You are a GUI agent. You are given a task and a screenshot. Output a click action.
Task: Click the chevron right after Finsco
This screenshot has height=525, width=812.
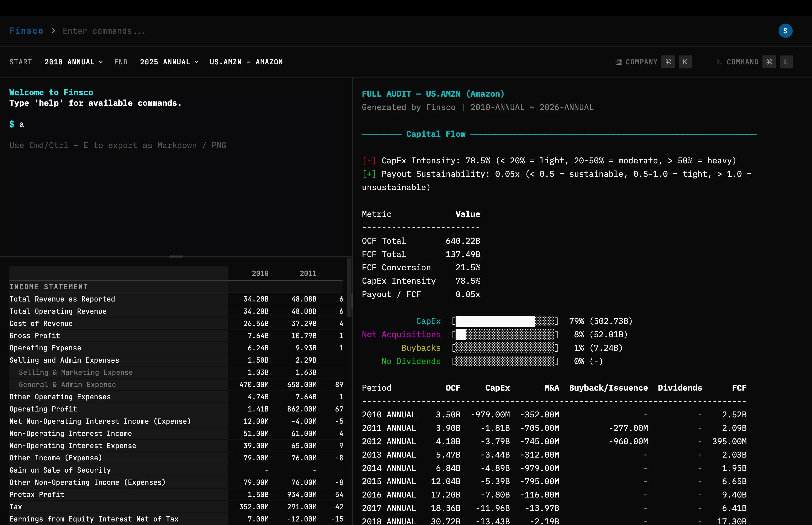53,31
